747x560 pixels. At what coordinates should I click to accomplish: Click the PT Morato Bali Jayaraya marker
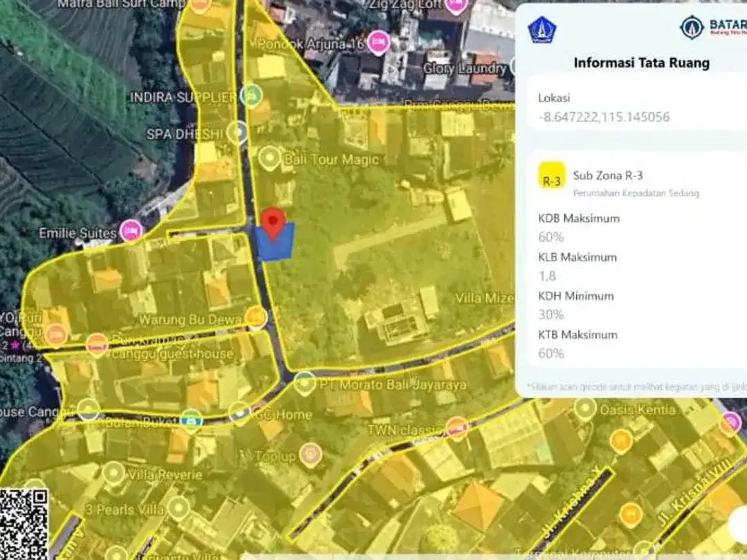coord(304,384)
